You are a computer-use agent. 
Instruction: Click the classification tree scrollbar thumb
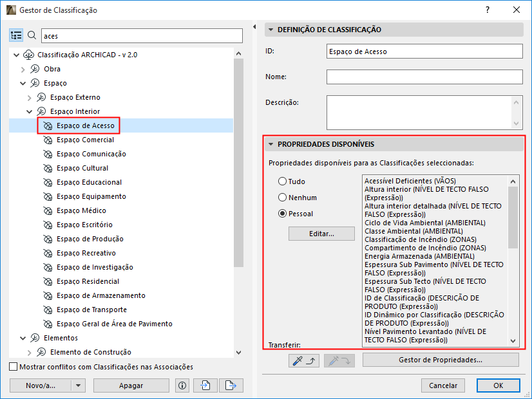click(x=238, y=163)
